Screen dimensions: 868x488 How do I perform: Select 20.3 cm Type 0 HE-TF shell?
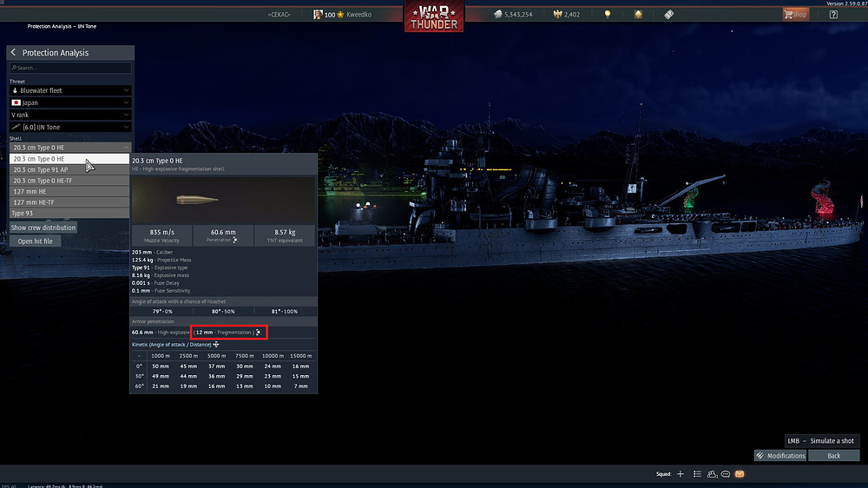[x=69, y=181]
